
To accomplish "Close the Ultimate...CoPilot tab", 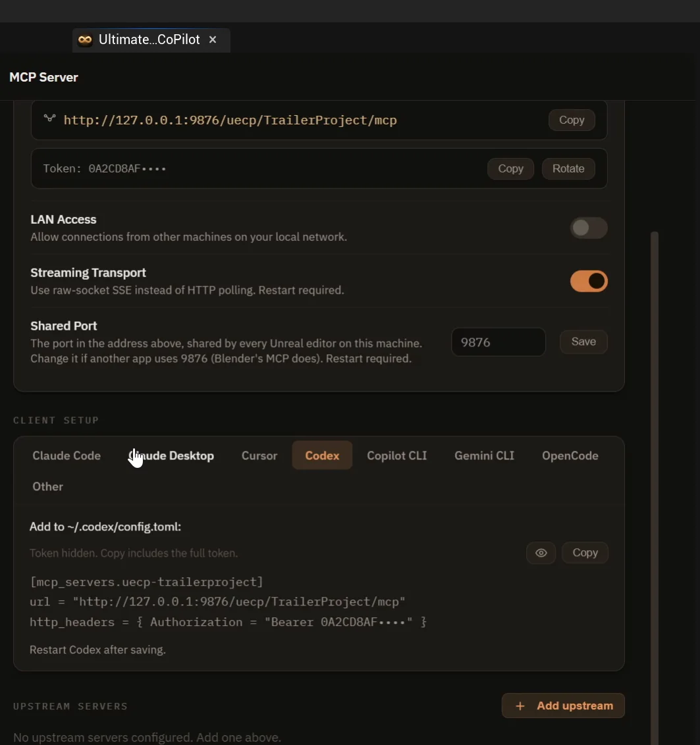I will click(x=213, y=40).
